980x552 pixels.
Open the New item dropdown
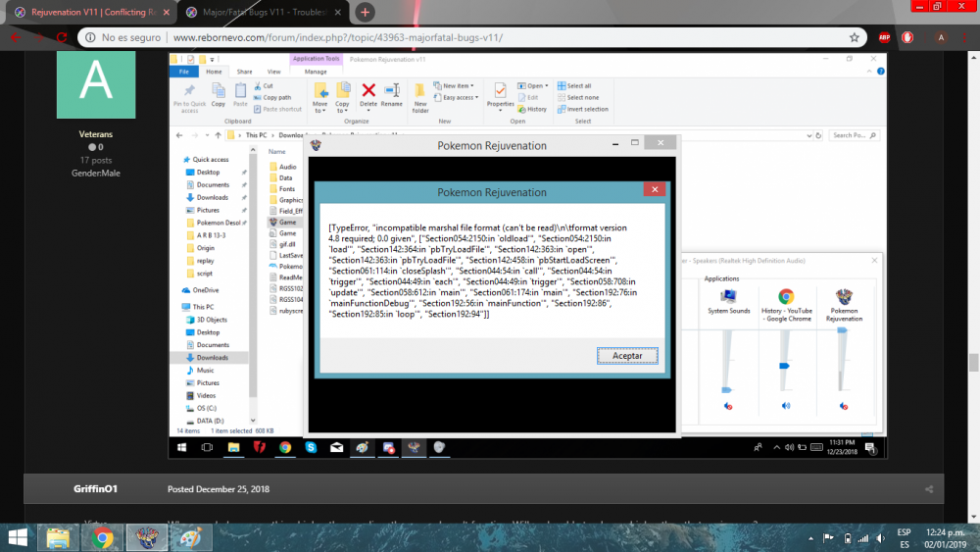click(x=454, y=85)
